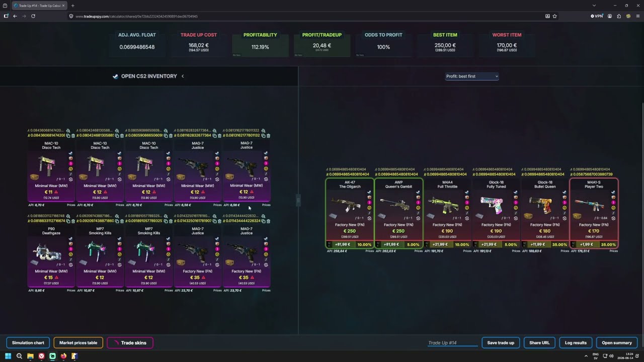
Task: Open a new browser tab
Action: click(x=72, y=6)
